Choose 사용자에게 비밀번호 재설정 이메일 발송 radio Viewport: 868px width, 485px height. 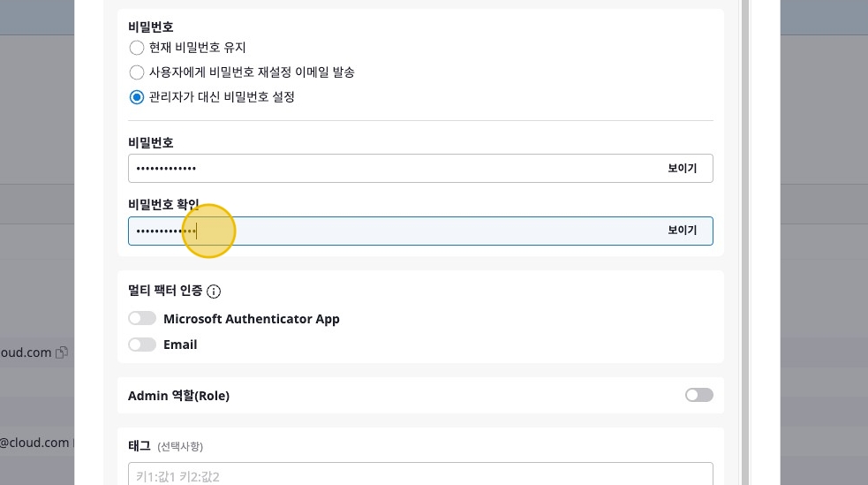tap(137, 72)
